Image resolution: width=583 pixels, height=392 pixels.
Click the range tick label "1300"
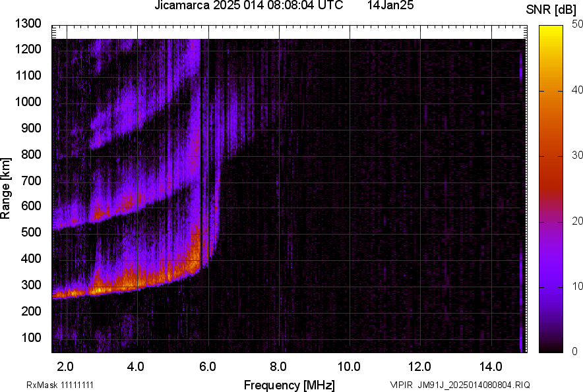coord(28,24)
